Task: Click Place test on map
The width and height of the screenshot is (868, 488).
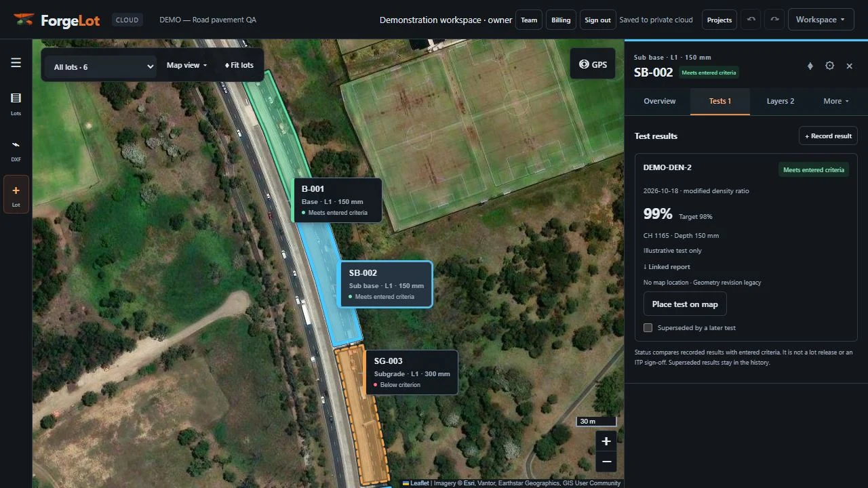Action: click(685, 304)
